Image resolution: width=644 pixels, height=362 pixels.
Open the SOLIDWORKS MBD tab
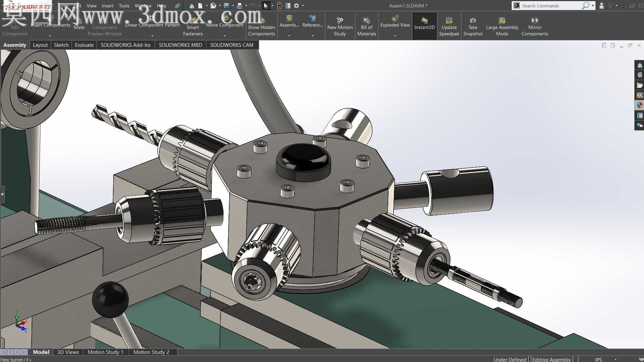click(180, 45)
